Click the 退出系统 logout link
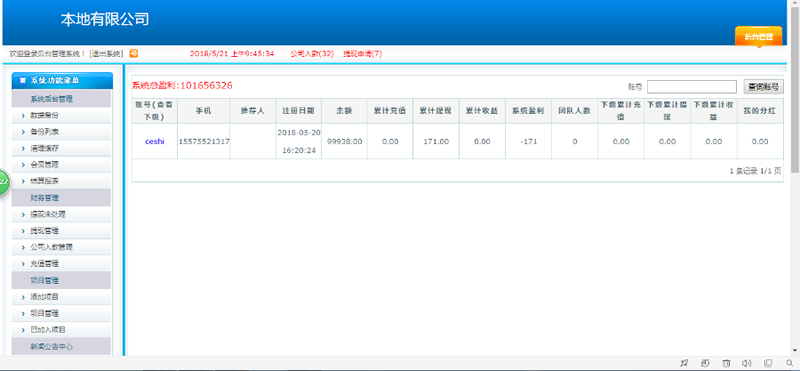The width and height of the screenshot is (800, 371). pyautogui.click(x=107, y=54)
